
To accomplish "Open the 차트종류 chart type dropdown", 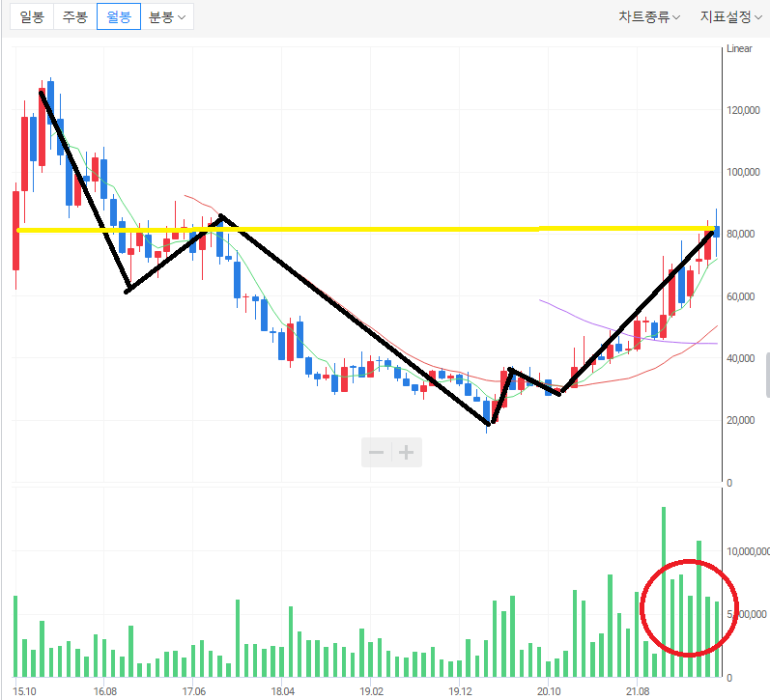I will 648,17.
